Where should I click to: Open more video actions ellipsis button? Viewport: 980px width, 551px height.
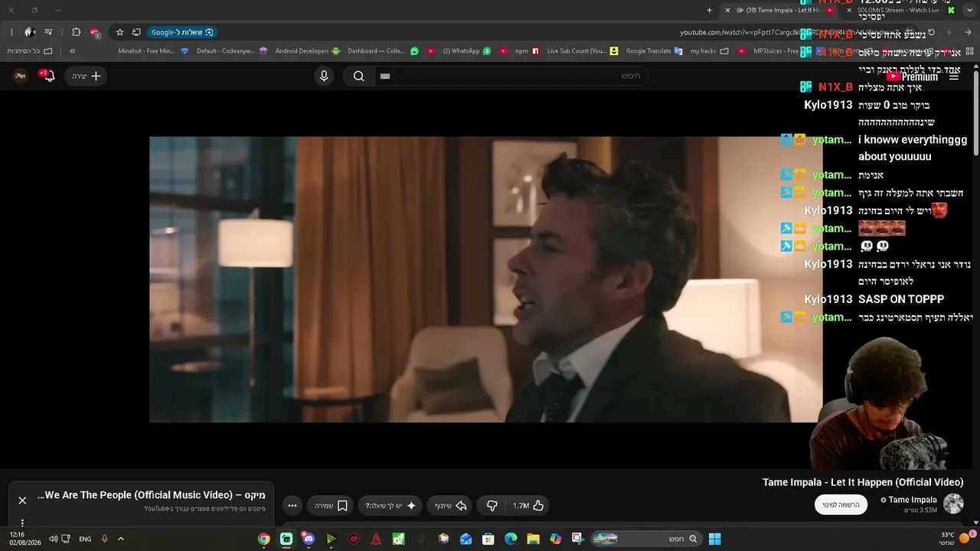292,506
